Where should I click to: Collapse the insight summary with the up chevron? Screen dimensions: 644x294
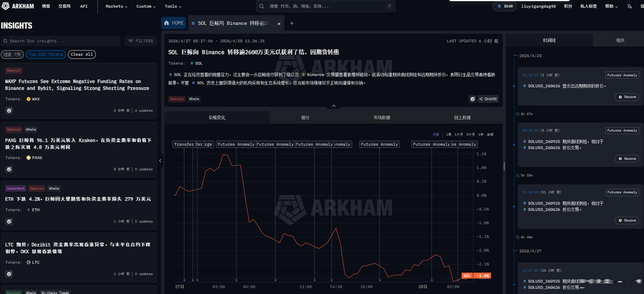pos(333,106)
